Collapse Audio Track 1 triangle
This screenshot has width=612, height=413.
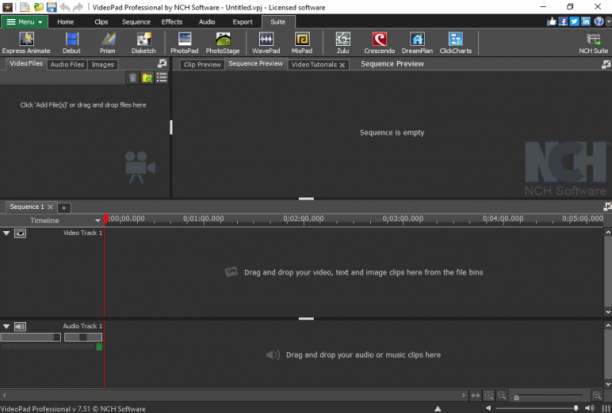(x=6, y=326)
